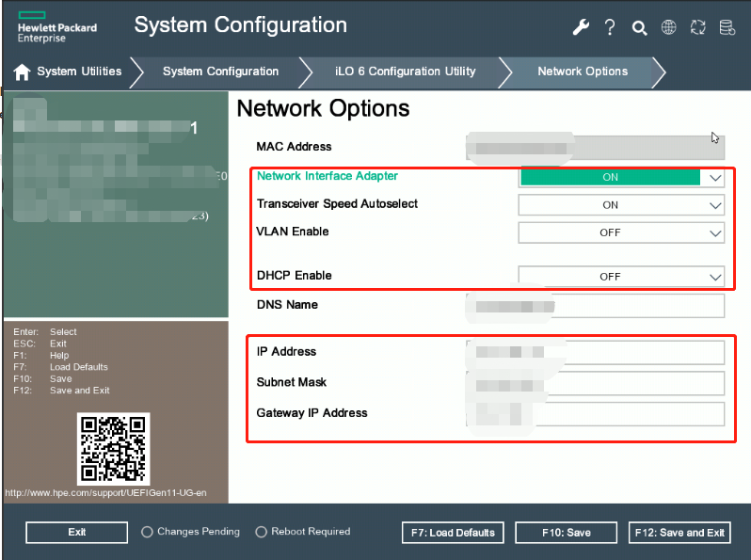Click the F7: Load Defaults button
This screenshot has height=560, width=751.
coord(453,533)
